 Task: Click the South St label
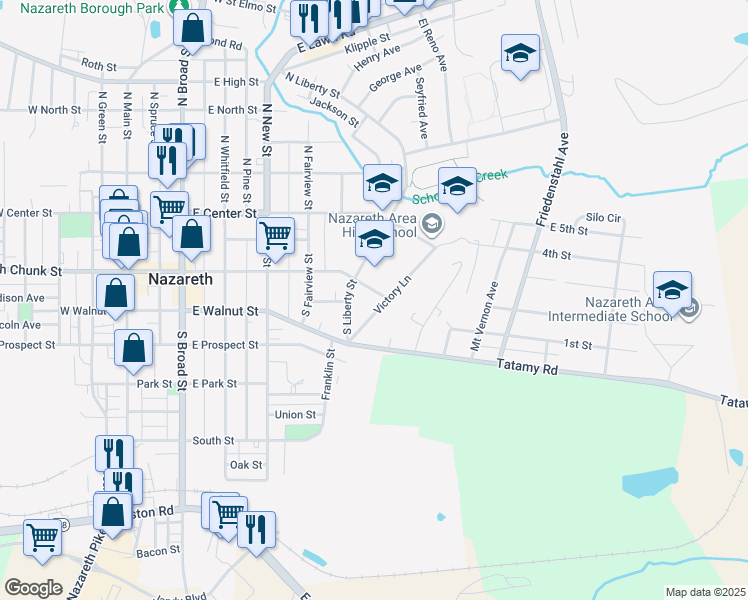pos(213,441)
